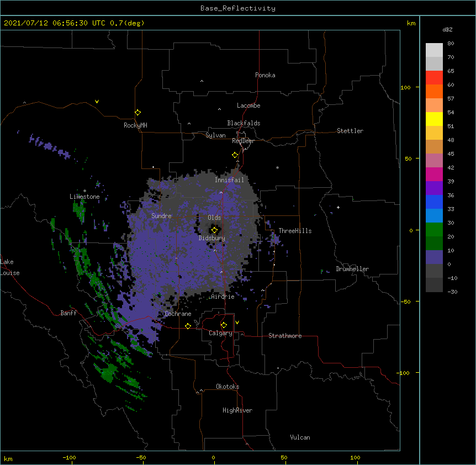
Task: Click the Limestone label
Action: pos(84,197)
